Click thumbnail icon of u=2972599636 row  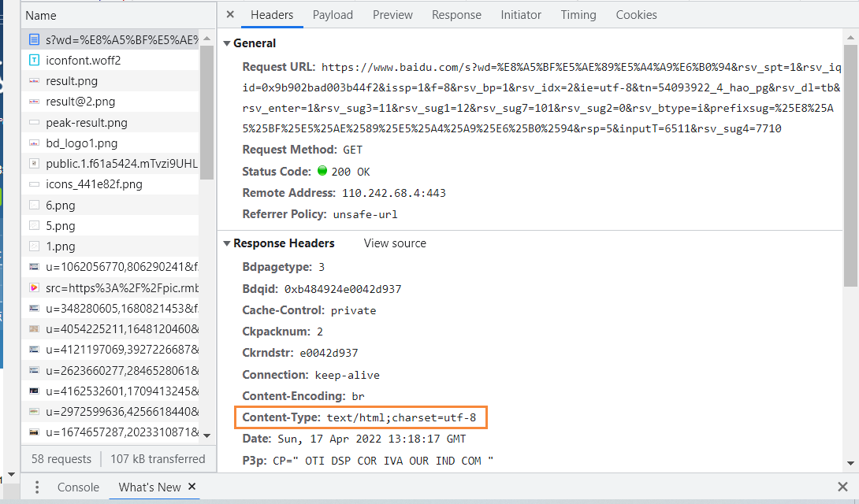(x=34, y=411)
